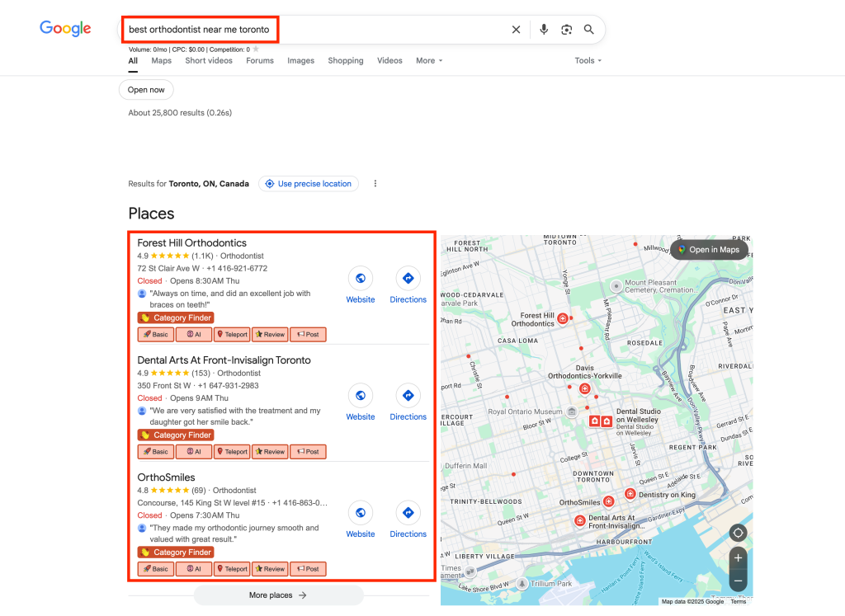This screenshot has height=616, width=845.
Task: Switch to the Shopping tab
Action: coord(346,61)
